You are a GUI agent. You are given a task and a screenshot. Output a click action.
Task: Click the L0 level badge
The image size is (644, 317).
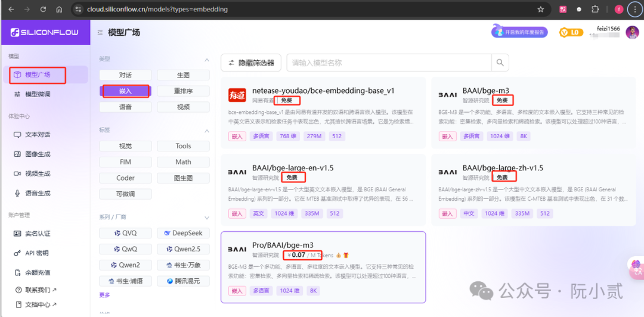point(571,32)
